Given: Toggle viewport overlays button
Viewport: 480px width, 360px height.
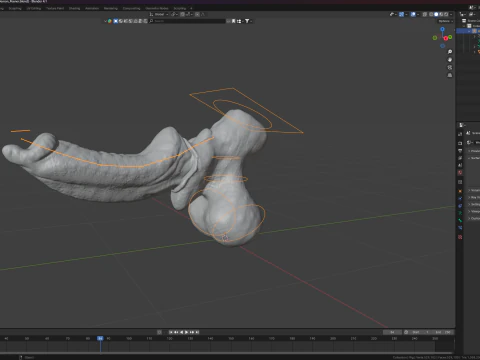Looking at the screenshot, I should click(x=413, y=14).
